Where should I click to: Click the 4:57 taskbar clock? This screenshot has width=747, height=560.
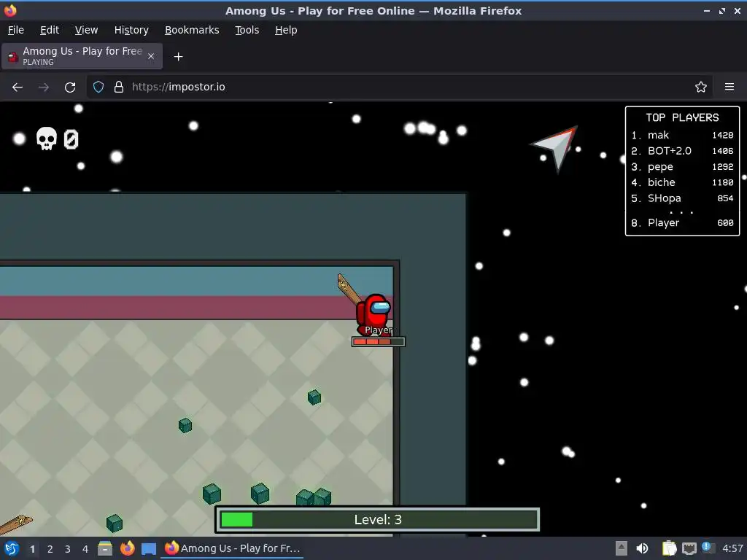(732, 548)
